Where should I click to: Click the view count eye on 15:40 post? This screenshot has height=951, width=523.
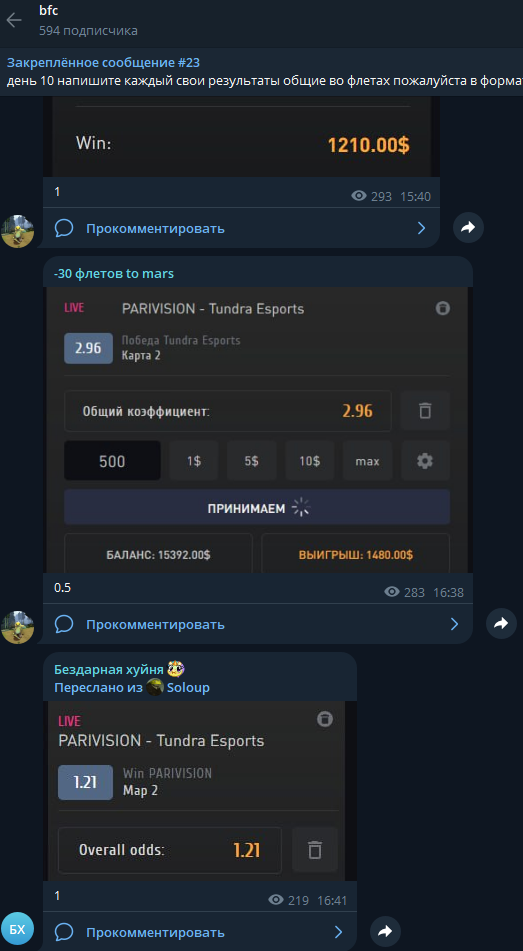(359, 196)
